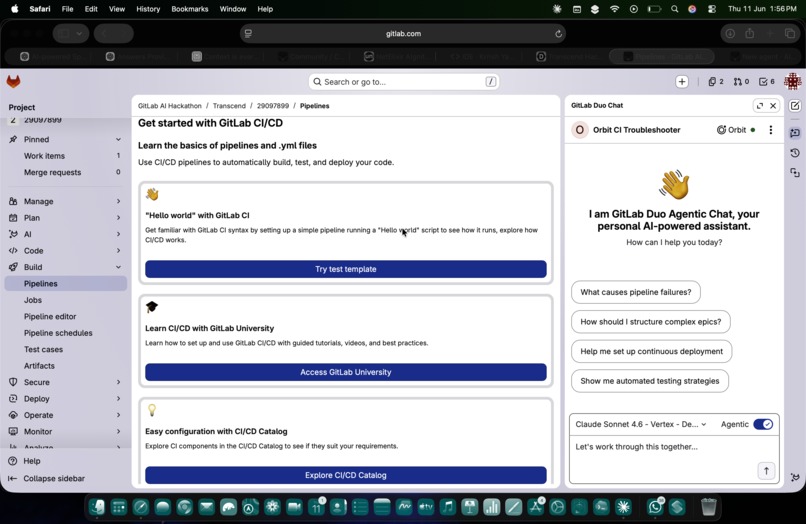Open the create new plus menu
The width and height of the screenshot is (806, 524).
[682, 82]
